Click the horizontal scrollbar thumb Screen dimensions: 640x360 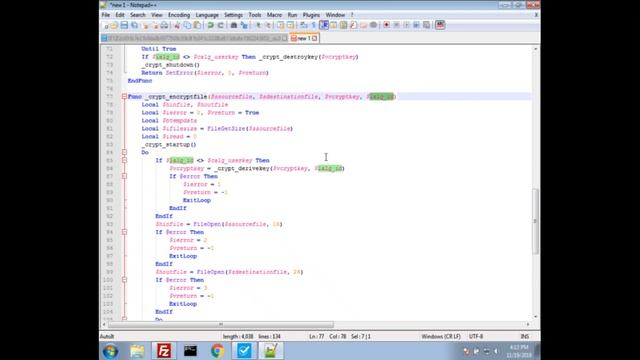coord(221,324)
